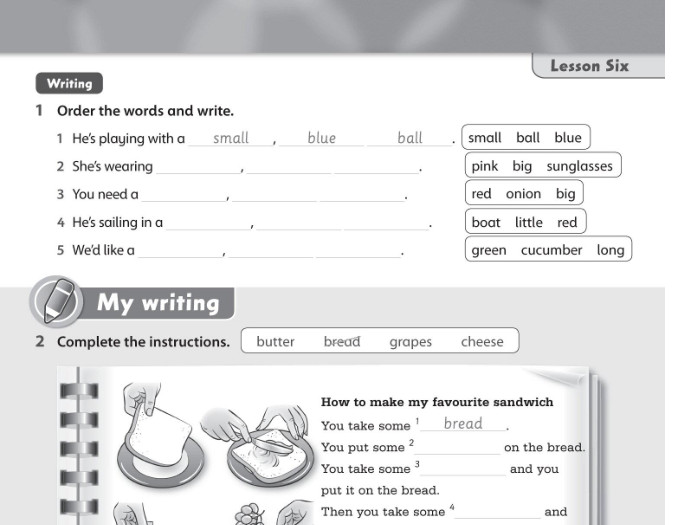700x525 pixels.
Task: Click the filled-in answer 'bread' on line one
Action: pyautogui.click(x=463, y=424)
